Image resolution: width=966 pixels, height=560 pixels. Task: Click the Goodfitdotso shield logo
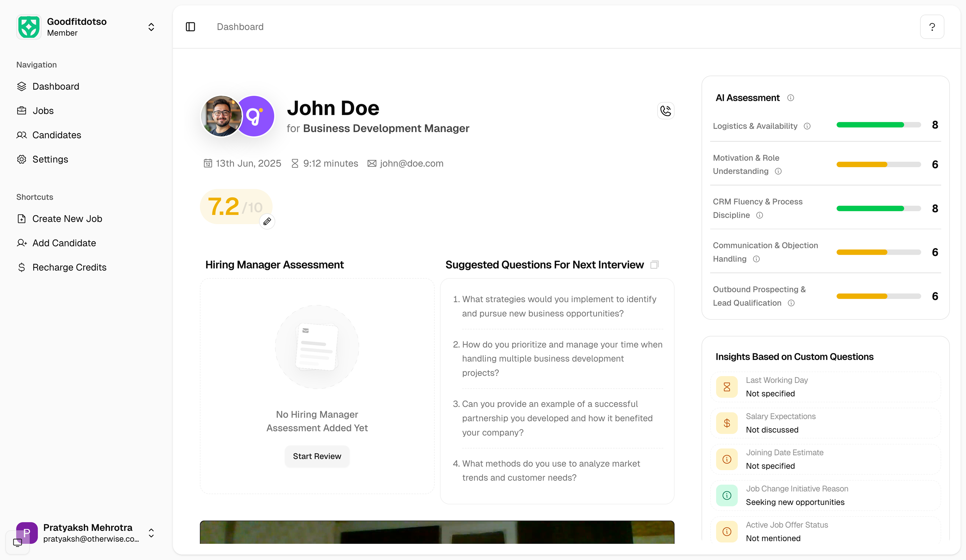pos(29,27)
